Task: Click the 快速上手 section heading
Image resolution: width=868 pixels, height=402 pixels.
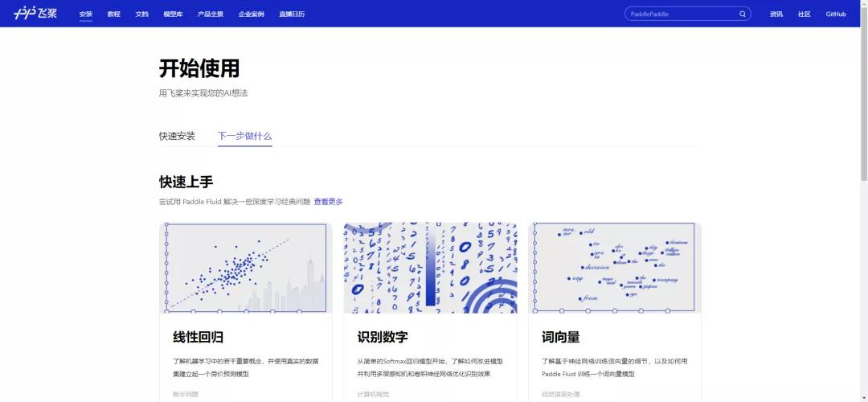Action: 186,183
